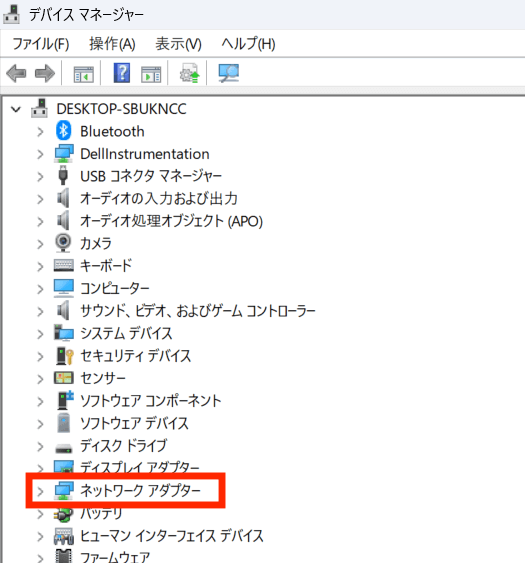Image resolution: width=525 pixels, height=563 pixels.
Task: Open the 表示(V) menu
Action: [178, 44]
